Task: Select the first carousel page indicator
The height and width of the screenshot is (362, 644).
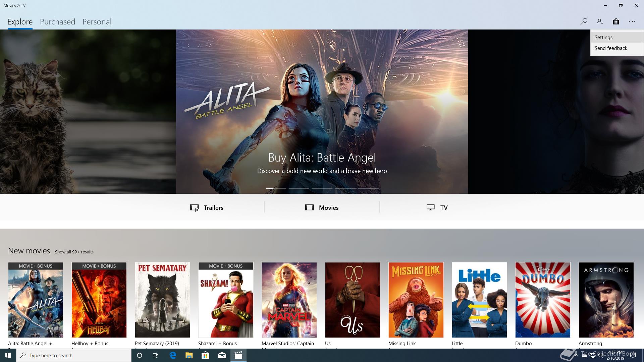Action: click(x=276, y=188)
